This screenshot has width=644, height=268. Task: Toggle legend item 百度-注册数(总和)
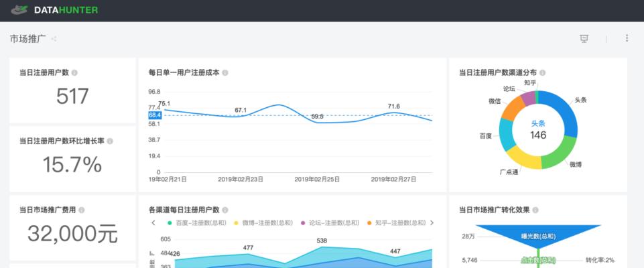pyautogui.click(x=197, y=223)
